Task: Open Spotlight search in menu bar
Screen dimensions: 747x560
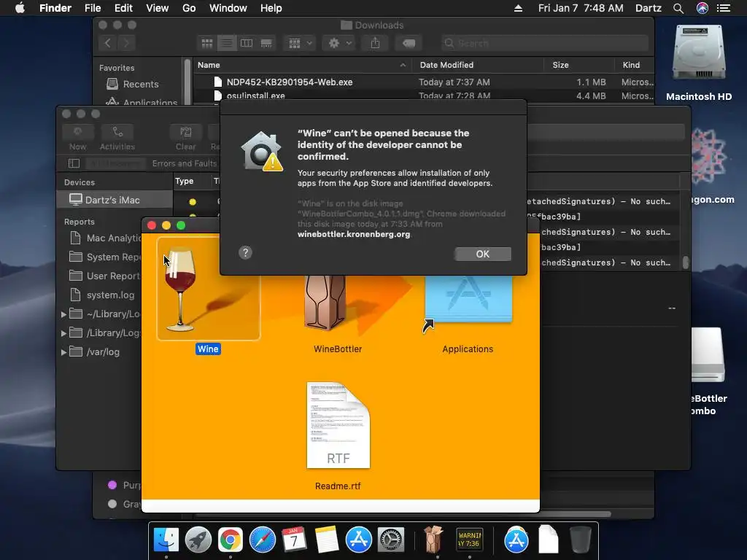Action: pyautogui.click(x=678, y=8)
